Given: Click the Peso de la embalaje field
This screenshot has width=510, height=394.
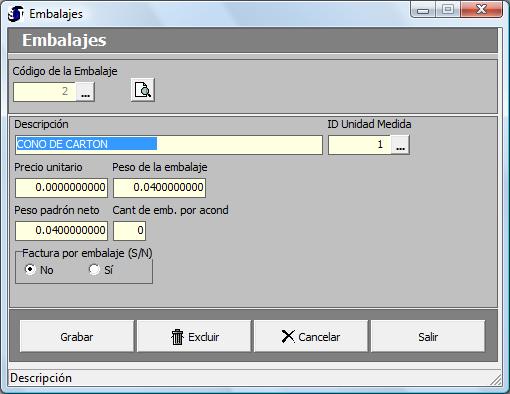Looking at the screenshot, I should point(160,188).
